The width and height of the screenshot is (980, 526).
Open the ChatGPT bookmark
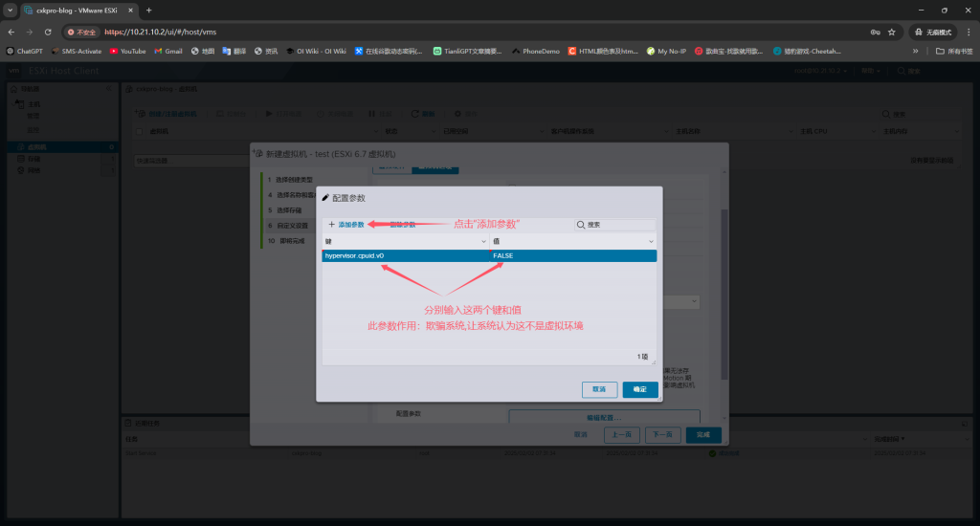click(24, 52)
